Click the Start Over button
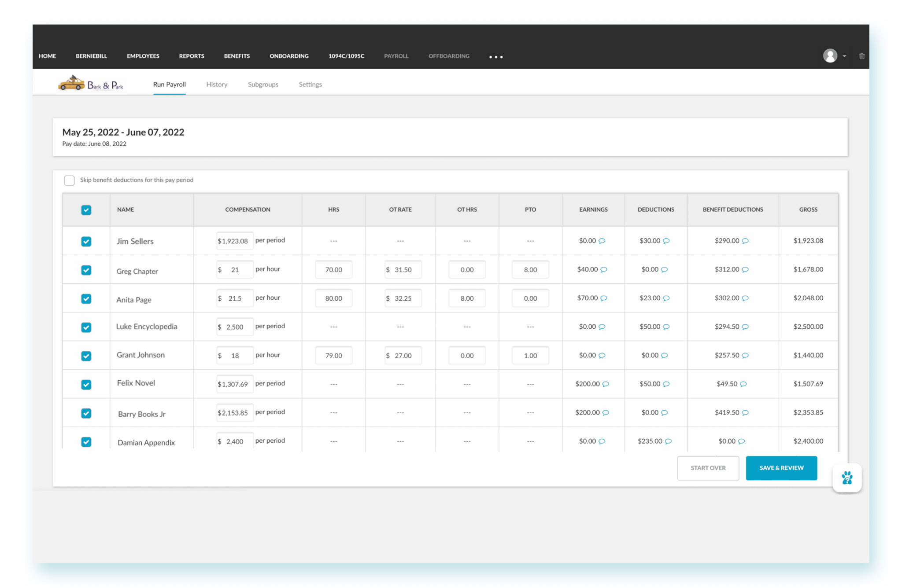 (708, 468)
